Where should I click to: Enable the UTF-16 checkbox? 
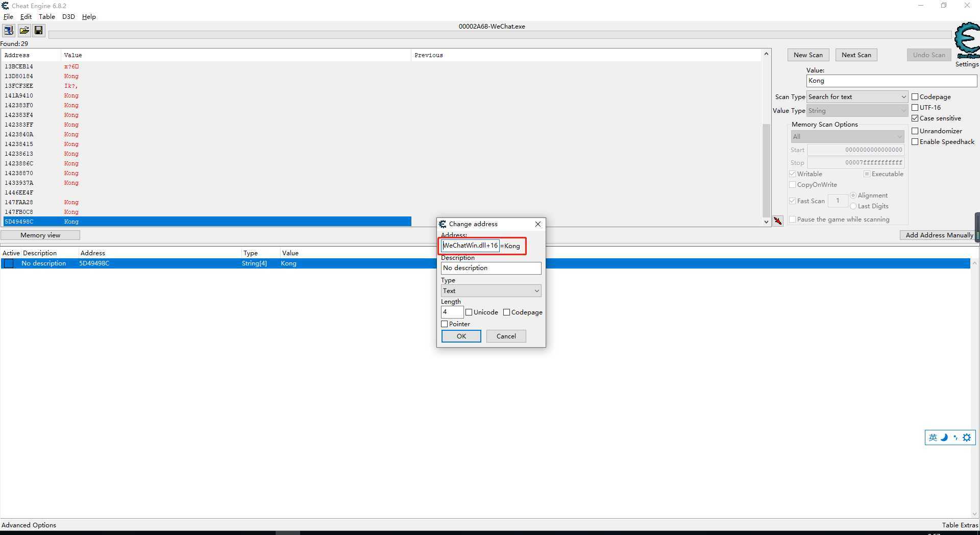click(915, 107)
